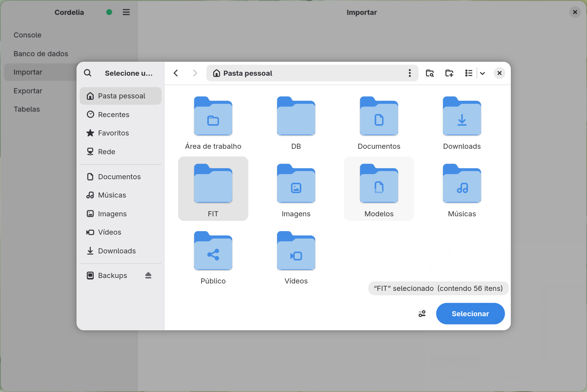This screenshot has height=392, width=587.
Task: Open Favoritos in the sidebar
Action: coord(121,133)
